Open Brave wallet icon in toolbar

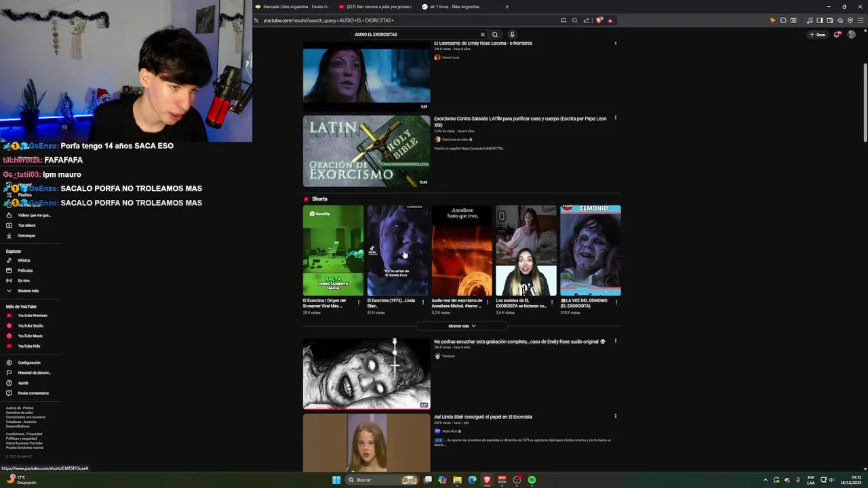tap(829, 20)
